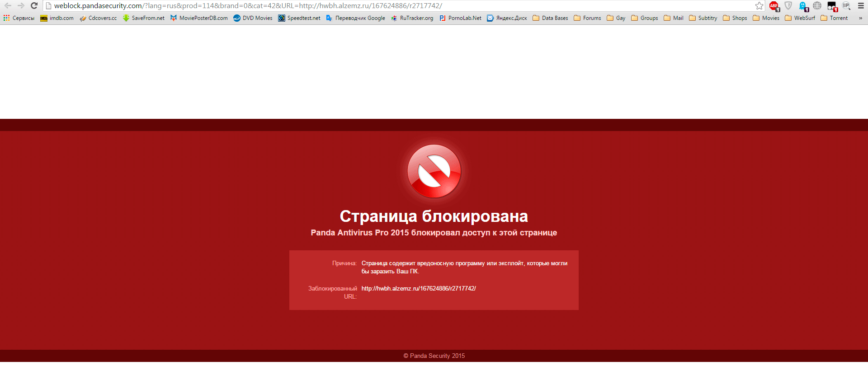Expand the Mail bookmark folder
Image resolution: width=868 pixels, height=366 pixels.
click(x=674, y=18)
